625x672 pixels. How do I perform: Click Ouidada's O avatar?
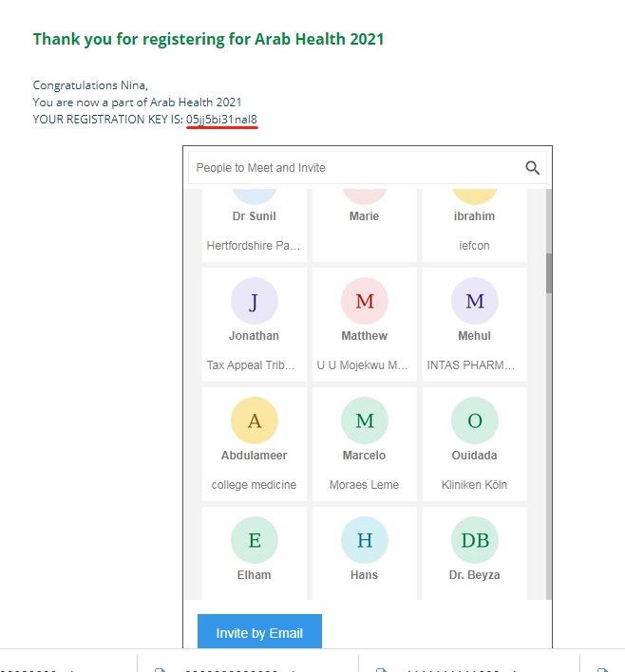coord(474,421)
